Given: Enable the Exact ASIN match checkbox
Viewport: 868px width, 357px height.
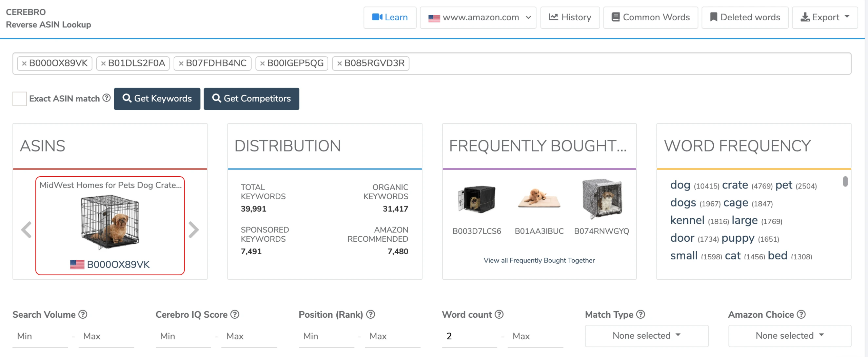Looking at the screenshot, I should [19, 99].
